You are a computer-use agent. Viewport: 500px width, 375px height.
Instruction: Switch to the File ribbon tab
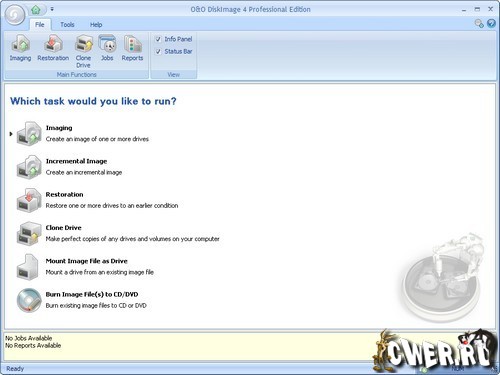coord(40,25)
